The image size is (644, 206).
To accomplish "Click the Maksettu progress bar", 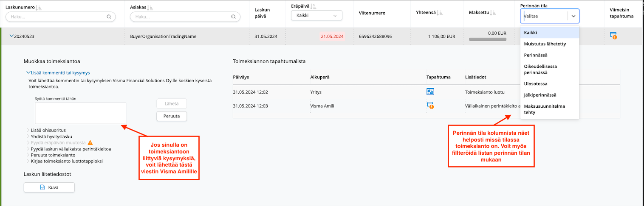I will coord(488,39).
